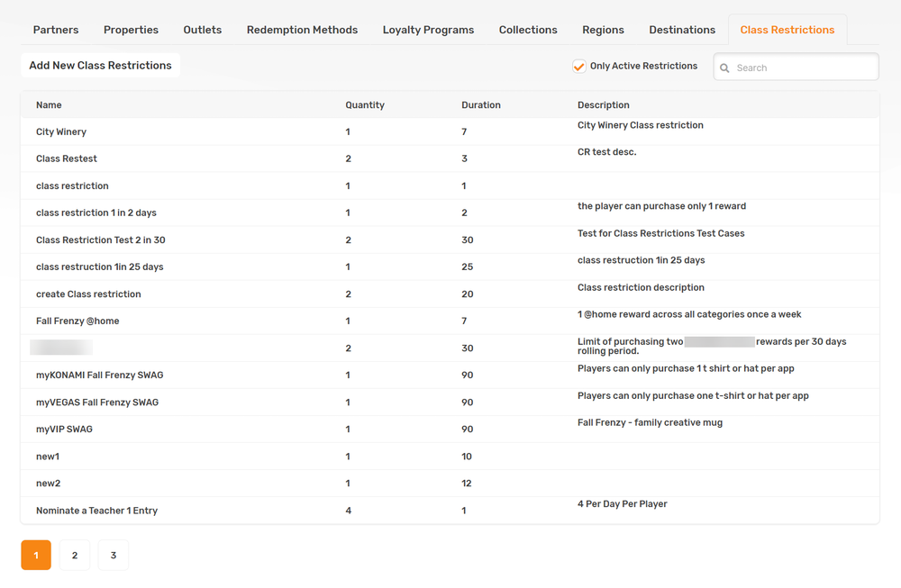Select the new1 restriction
The height and width of the screenshot is (588, 901).
point(450,457)
